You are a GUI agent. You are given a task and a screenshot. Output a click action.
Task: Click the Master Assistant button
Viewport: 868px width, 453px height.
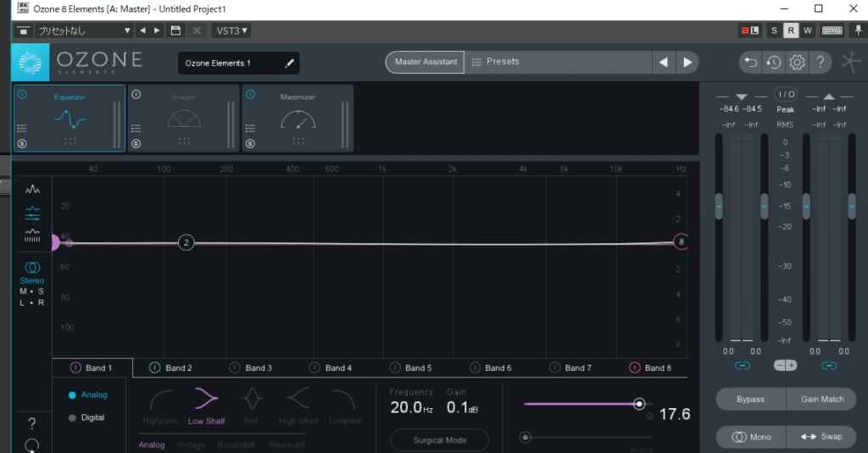point(426,62)
